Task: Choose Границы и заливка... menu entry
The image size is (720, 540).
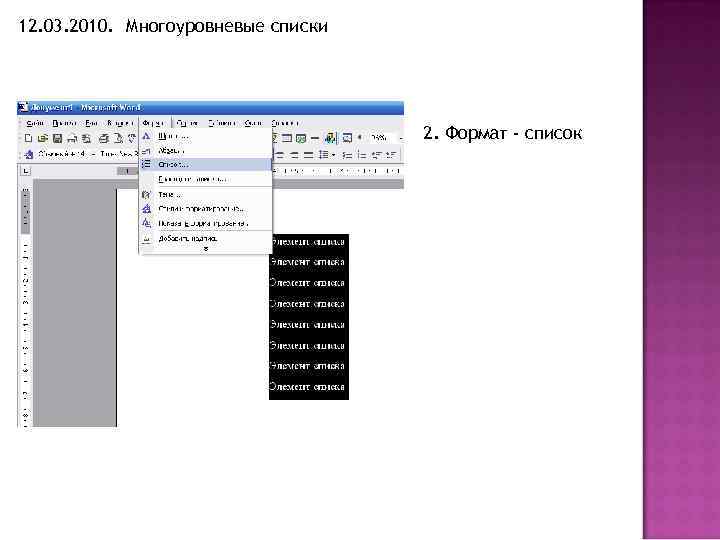Action: tap(206, 179)
